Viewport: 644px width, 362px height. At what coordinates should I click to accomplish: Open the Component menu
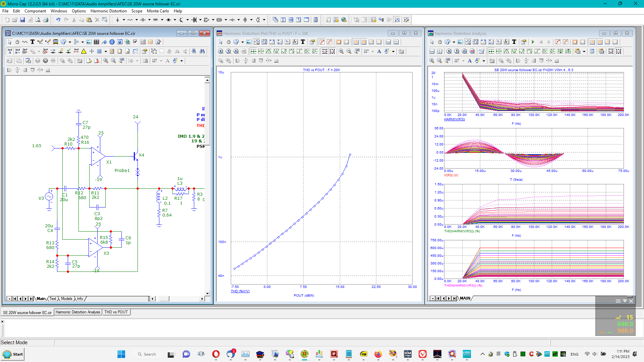pos(35,11)
